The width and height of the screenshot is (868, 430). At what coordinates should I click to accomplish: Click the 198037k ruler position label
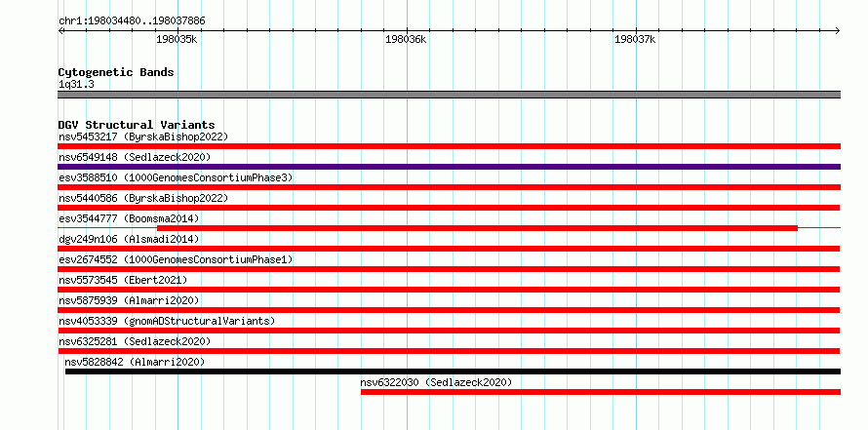(636, 39)
